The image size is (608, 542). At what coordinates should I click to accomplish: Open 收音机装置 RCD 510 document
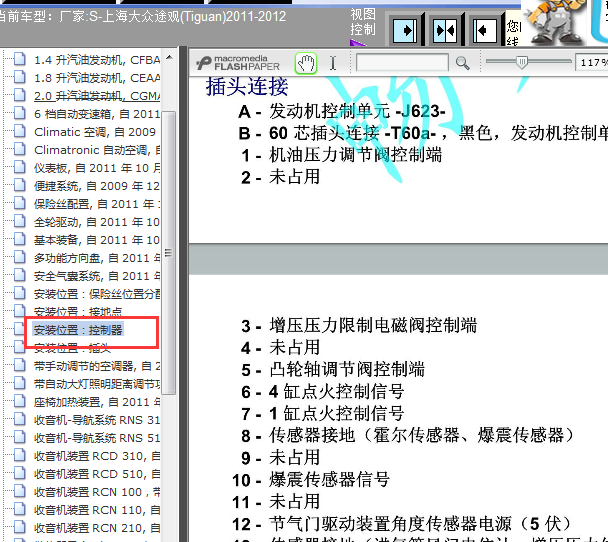[97, 474]
